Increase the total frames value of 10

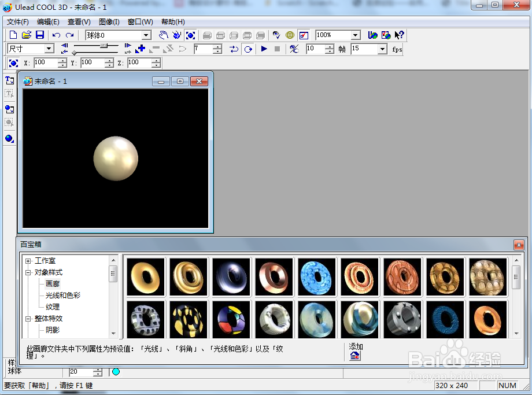330,46
